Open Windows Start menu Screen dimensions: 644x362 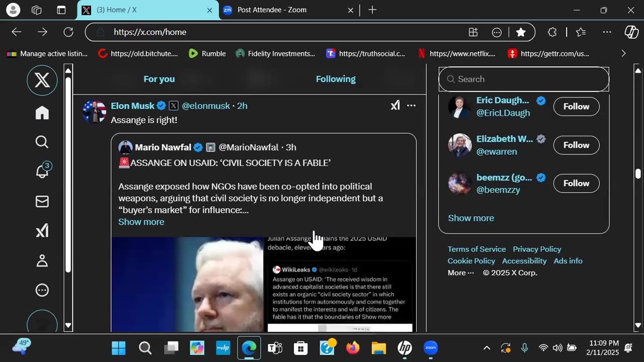point(119,348)
